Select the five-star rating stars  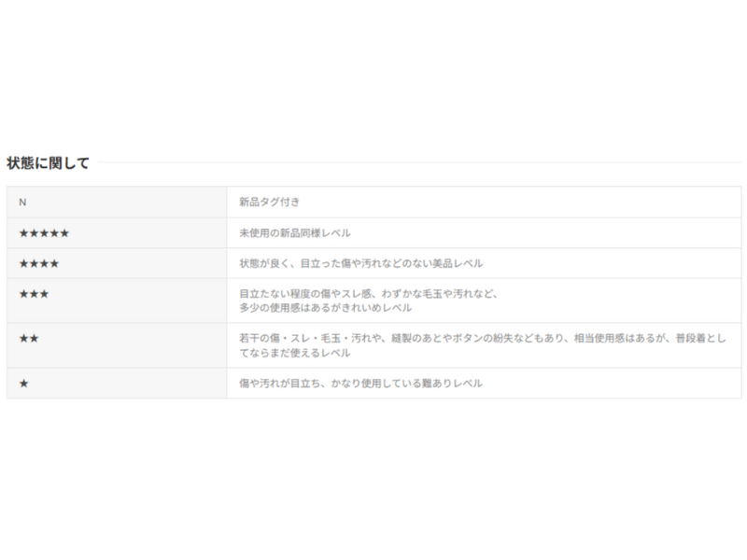(x=43, y=232)
